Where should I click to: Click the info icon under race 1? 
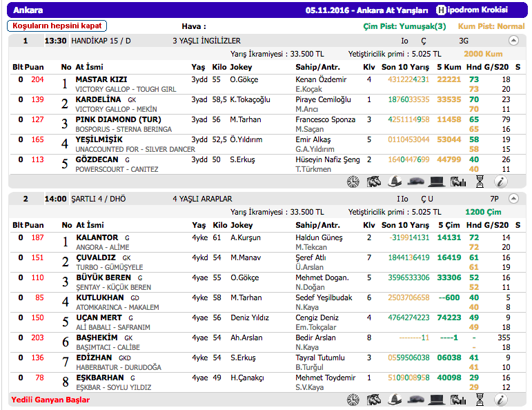[501, 182]
